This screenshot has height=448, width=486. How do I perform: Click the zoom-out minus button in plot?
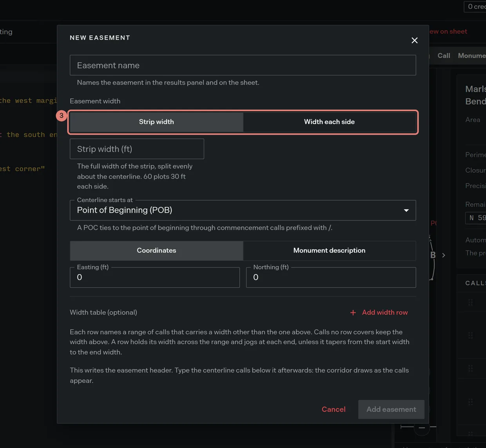(x=422, y=428)
